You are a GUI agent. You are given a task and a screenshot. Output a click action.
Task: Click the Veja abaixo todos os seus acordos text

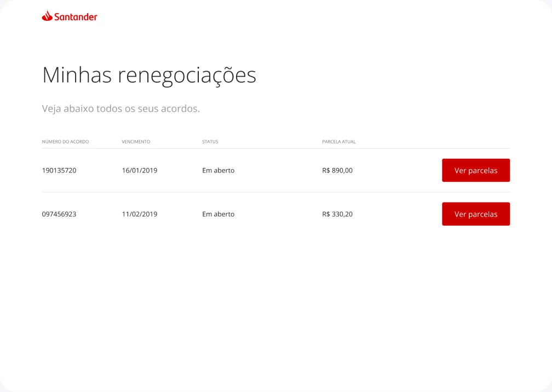pos(120,109)
